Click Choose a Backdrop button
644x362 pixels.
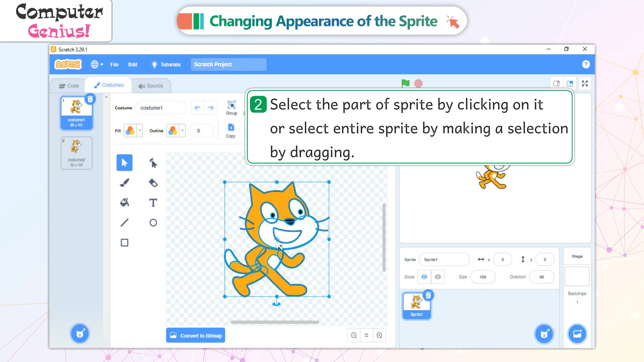click(577, 334)
